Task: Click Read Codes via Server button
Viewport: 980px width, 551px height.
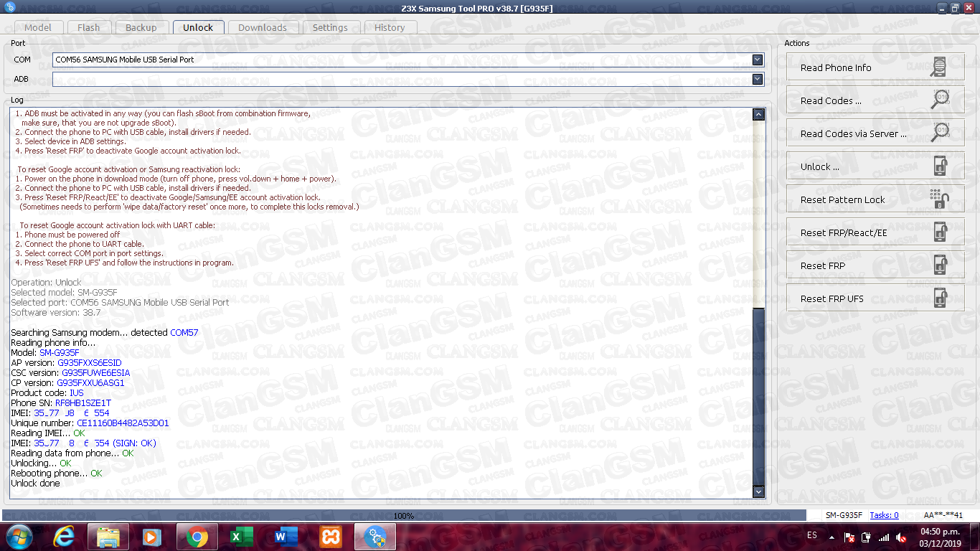Action: point(875,134)
